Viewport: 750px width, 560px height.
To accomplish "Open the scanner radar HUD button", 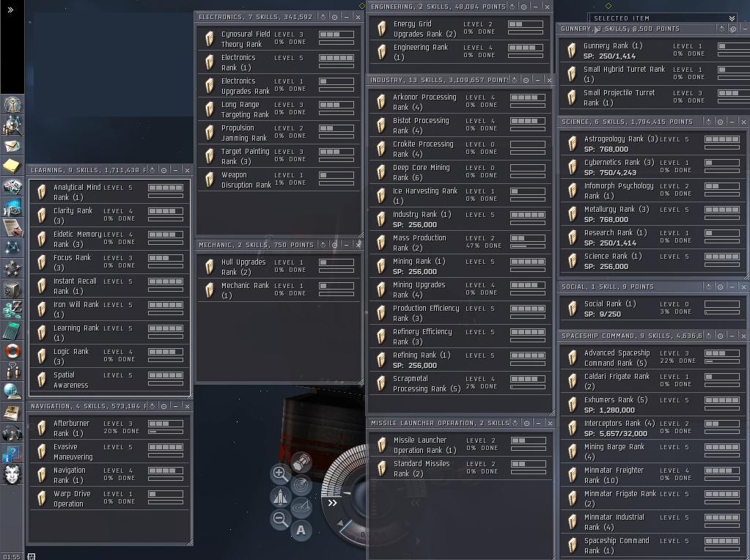I will tap(301, 485).
